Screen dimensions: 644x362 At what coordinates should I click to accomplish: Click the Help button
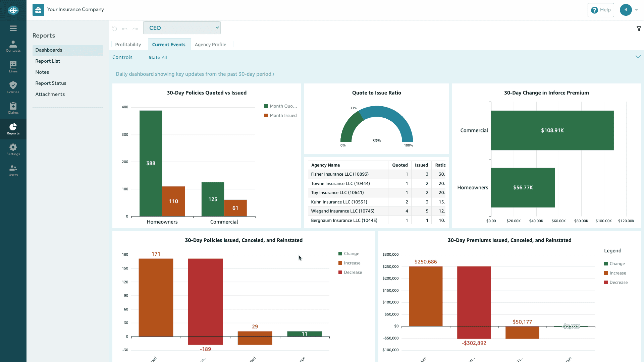(601, 10)
